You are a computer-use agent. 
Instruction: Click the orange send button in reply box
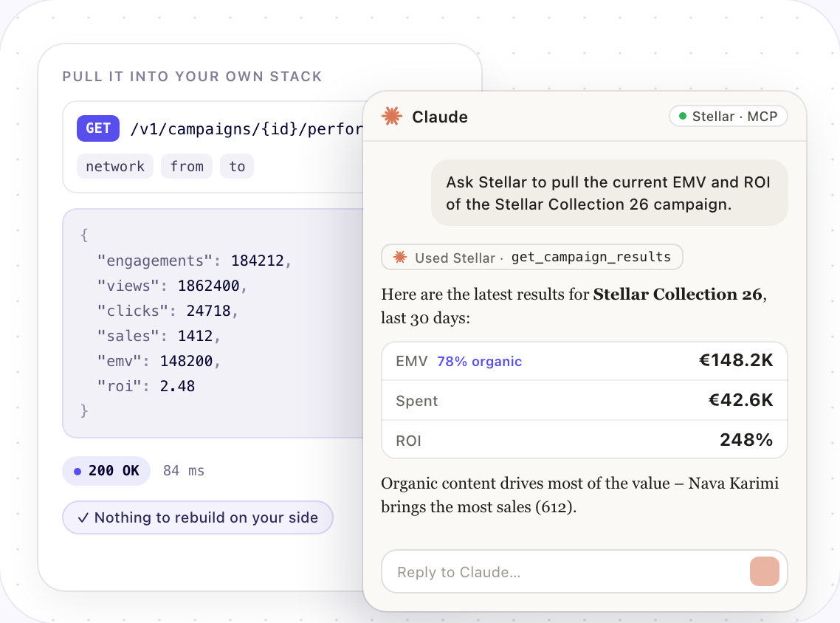765,571
